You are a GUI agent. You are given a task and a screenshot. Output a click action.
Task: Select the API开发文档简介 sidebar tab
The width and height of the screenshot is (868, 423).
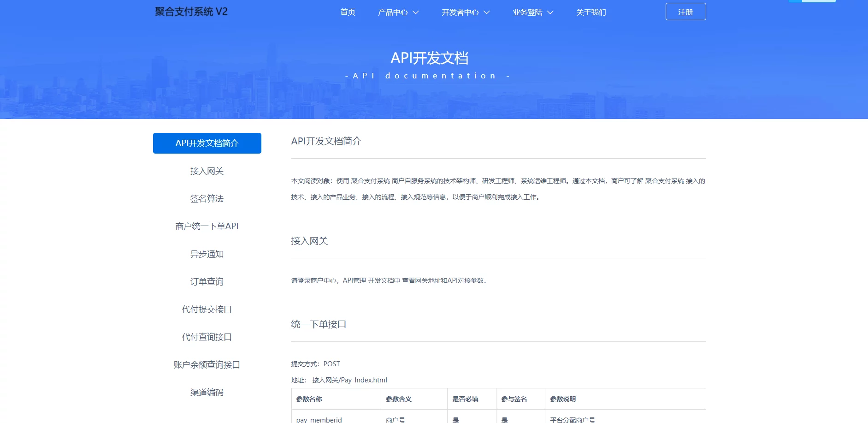point(207,143)
